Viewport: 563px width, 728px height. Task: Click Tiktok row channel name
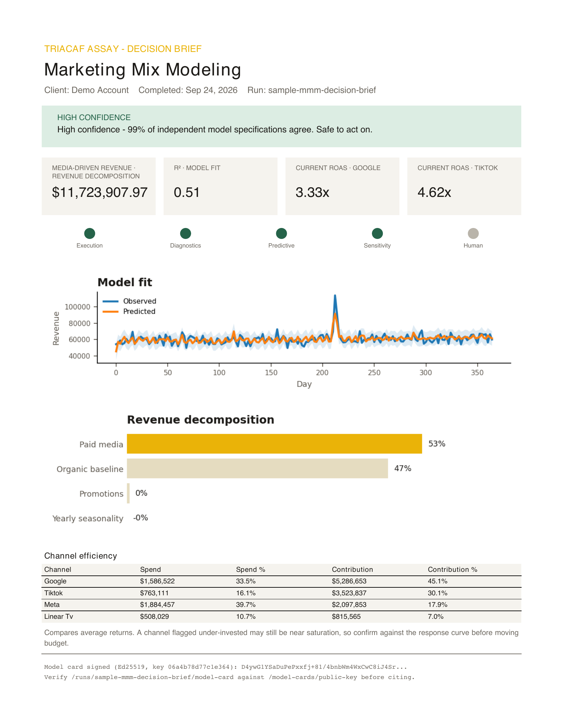tap(53, 593)
